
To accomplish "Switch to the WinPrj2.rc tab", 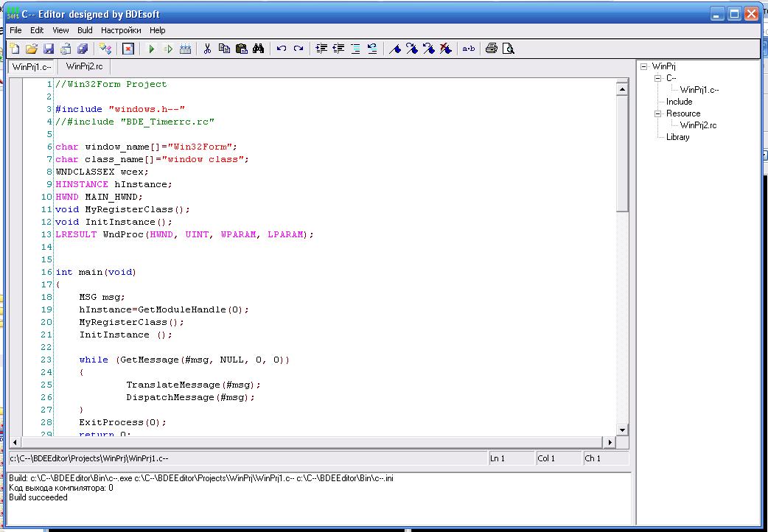I will tap(84, 66).
